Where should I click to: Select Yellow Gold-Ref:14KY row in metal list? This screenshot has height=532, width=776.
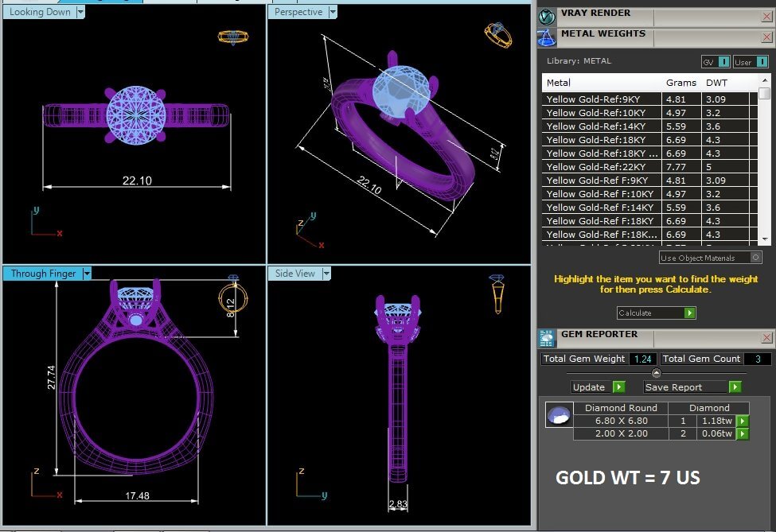(x=602, y=126)
